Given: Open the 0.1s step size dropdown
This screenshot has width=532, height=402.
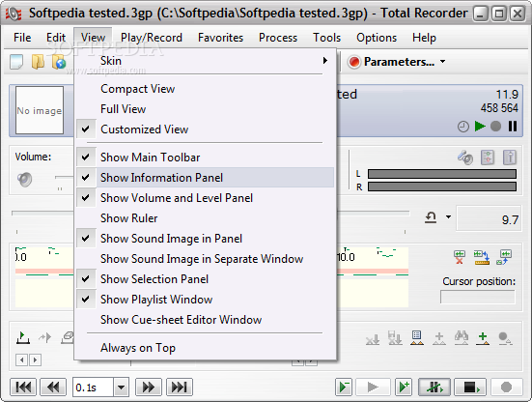Looking at the screenshot, I should pos(121,388).
